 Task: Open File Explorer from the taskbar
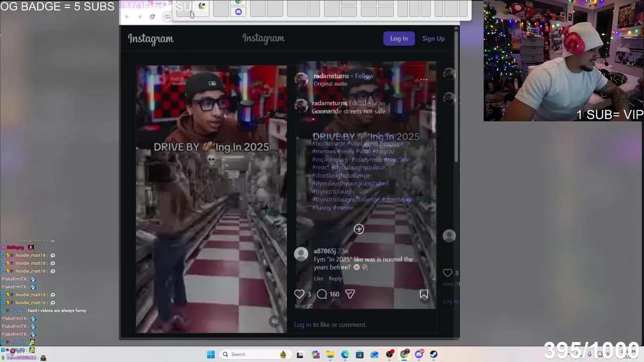330,354
